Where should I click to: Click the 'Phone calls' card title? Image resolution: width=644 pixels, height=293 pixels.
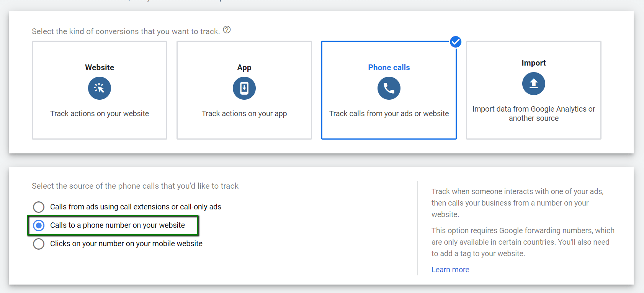[389, 67]
